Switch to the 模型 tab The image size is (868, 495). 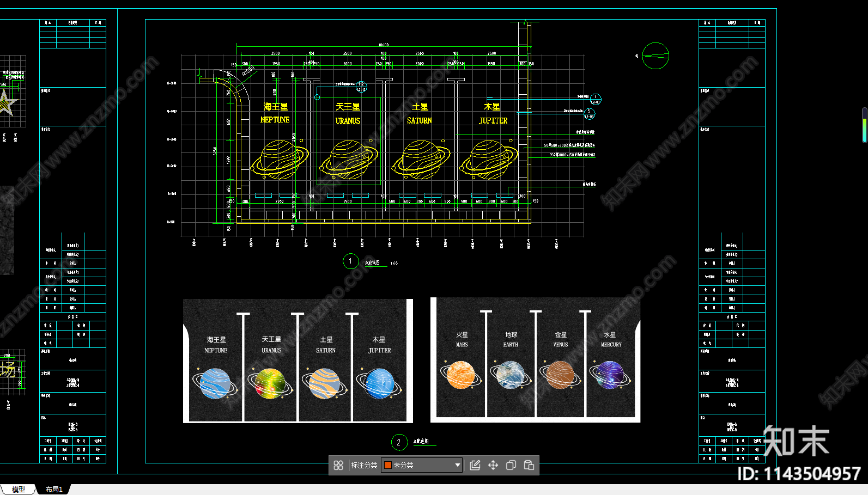19,490
